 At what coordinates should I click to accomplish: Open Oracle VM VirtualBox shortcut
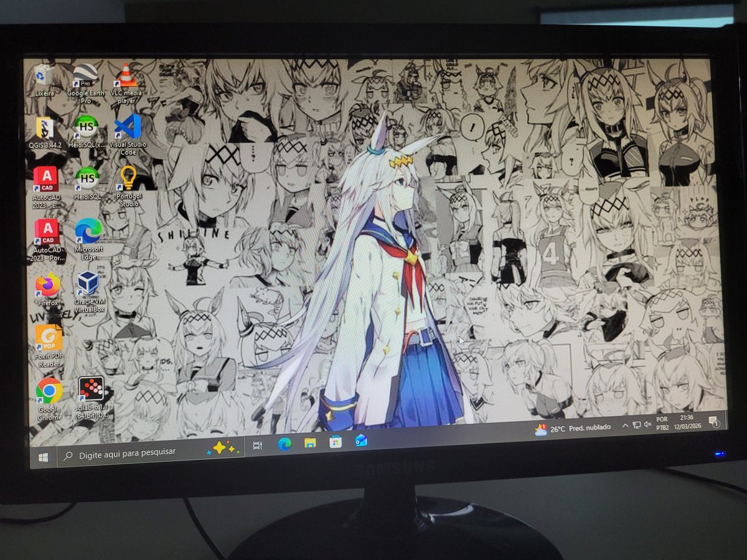click(x=89, y=292)
